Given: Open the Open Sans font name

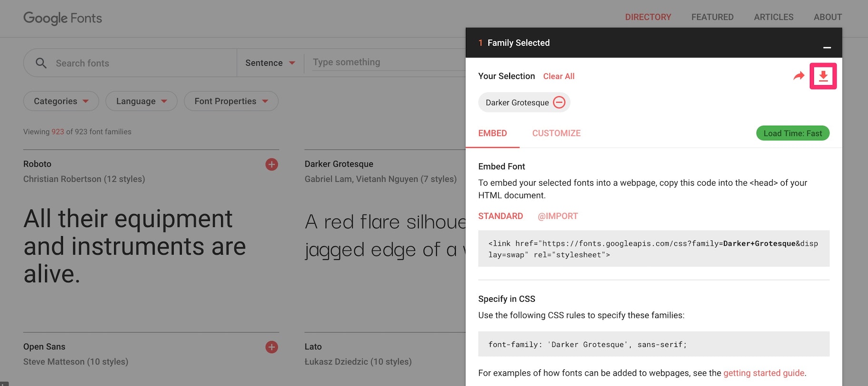Looking at the screenshot, I should coord(44,346).
